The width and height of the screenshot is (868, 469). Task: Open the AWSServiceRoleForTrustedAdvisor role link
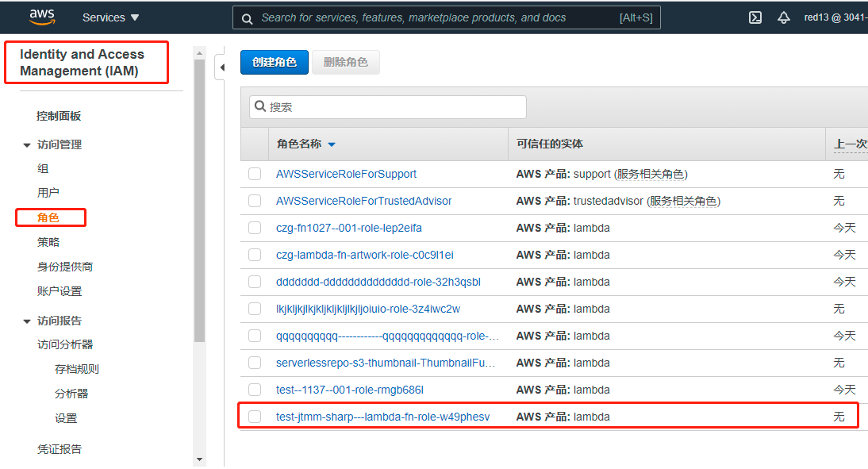(x=363, y=201)
